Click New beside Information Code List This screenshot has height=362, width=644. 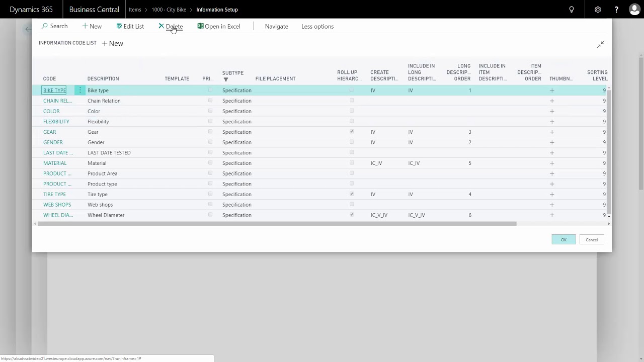(112, 44)
